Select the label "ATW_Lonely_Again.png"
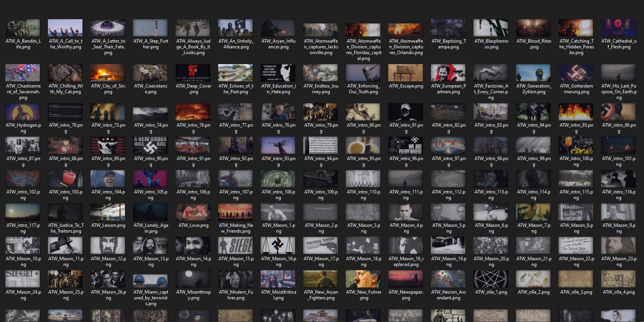The height and width of the screenshot is (322, 644). pos(151,228)
